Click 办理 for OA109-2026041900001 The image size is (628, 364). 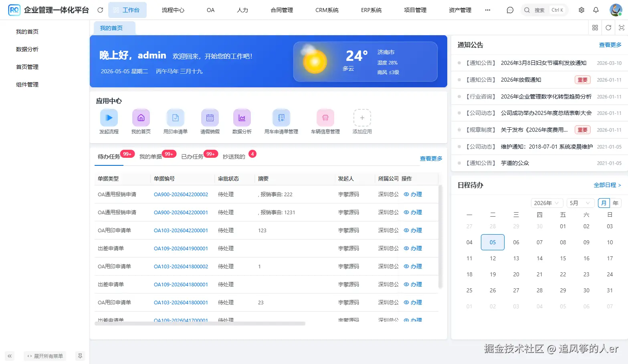[413, 248]
